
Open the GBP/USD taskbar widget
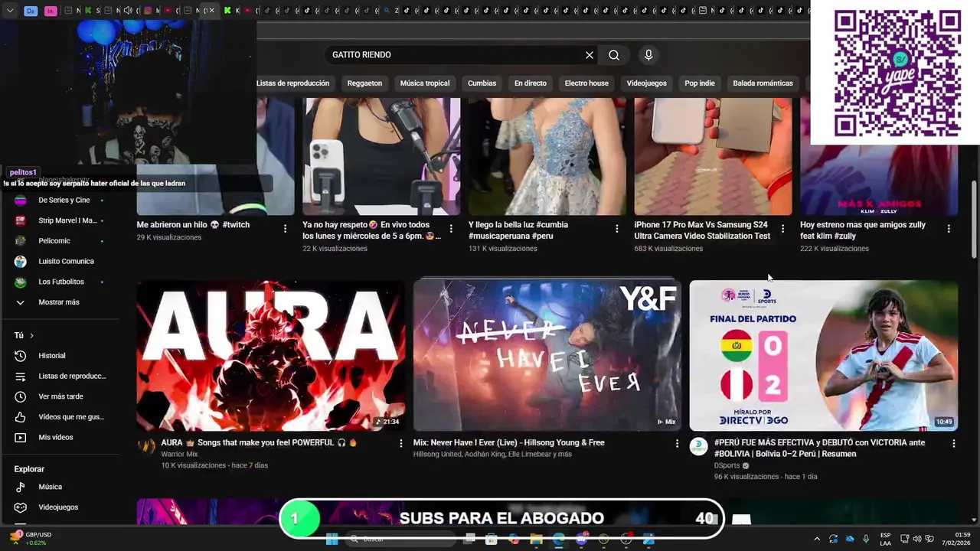click(32, 539)
